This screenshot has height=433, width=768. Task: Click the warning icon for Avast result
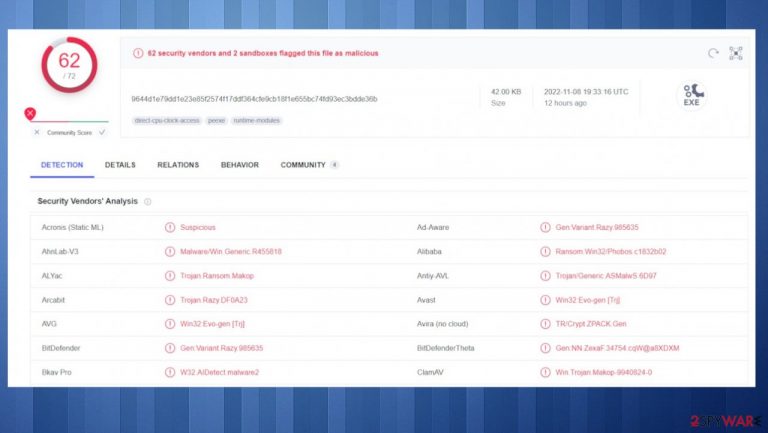point(545,300)
